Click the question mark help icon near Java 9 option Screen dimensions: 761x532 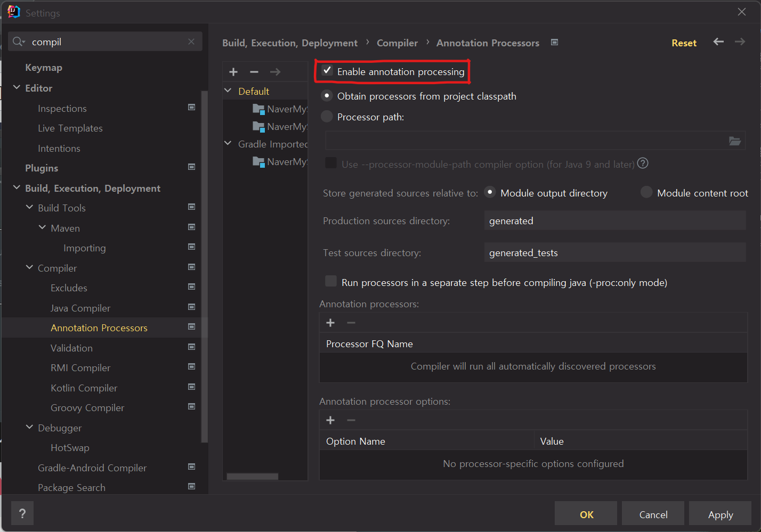643,163
